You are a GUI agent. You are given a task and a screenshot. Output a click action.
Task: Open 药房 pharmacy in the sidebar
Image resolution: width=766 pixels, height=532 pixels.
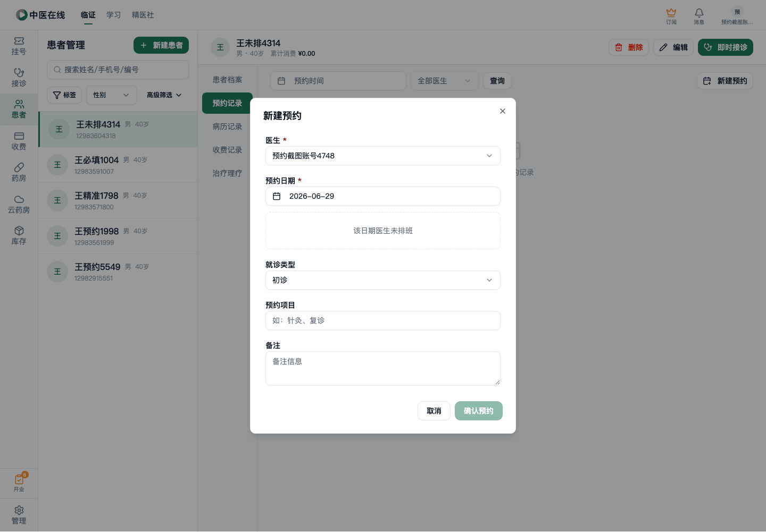19,173
